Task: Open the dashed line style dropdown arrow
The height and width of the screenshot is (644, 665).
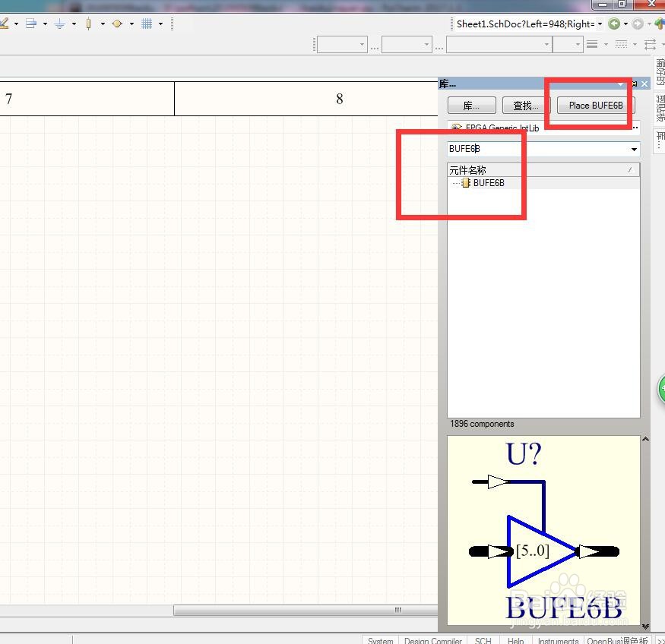Action: click(x=635, y=44)
